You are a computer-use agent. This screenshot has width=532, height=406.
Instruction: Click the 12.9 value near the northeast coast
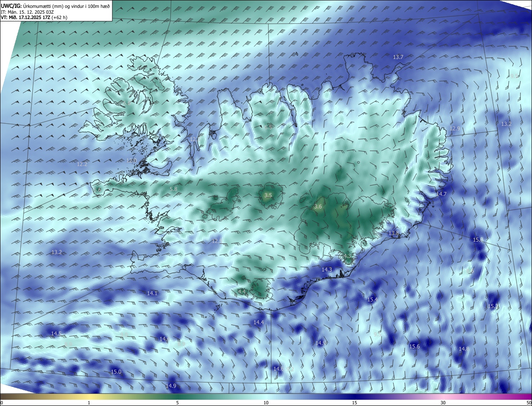[455, 129]
